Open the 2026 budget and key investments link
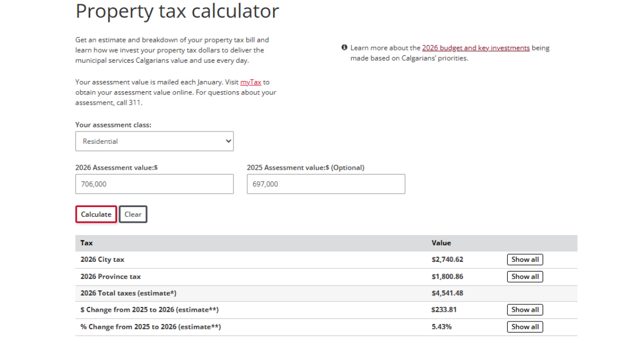This screenshot has height=337, width=644. (475, 48)
